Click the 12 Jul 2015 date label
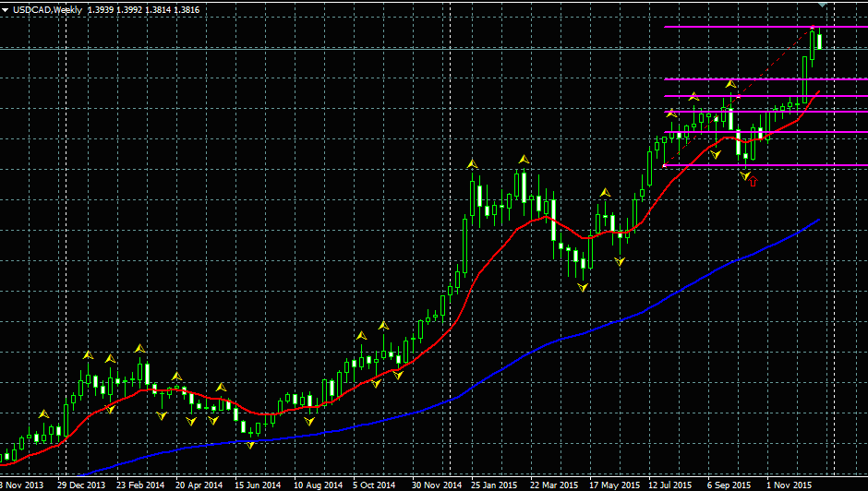Viewport: 868px width, 491px height. [670, 485]
